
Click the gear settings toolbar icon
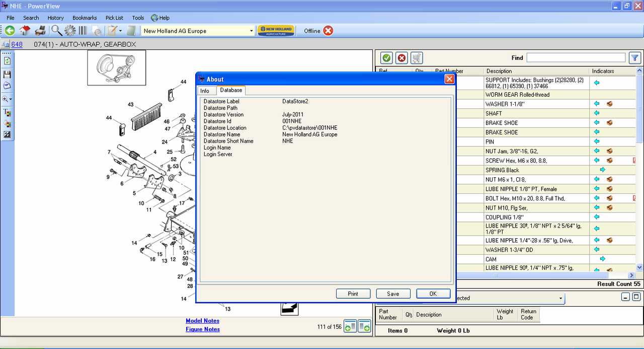(70, 31)
